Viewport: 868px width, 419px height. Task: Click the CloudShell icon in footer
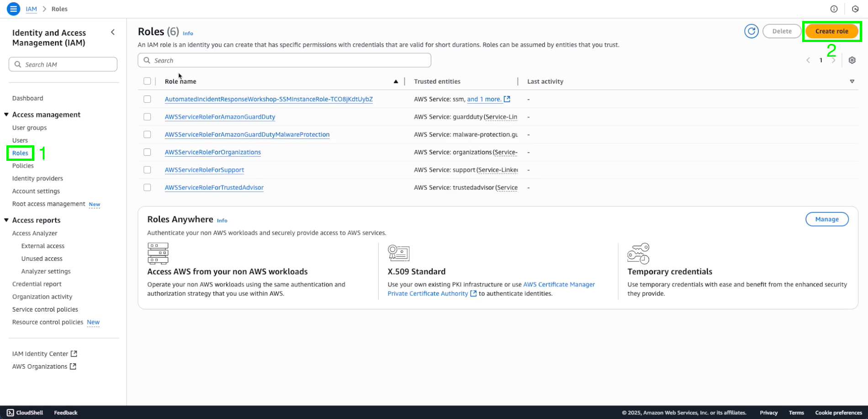pyautogui.click(x=11, y=413)
